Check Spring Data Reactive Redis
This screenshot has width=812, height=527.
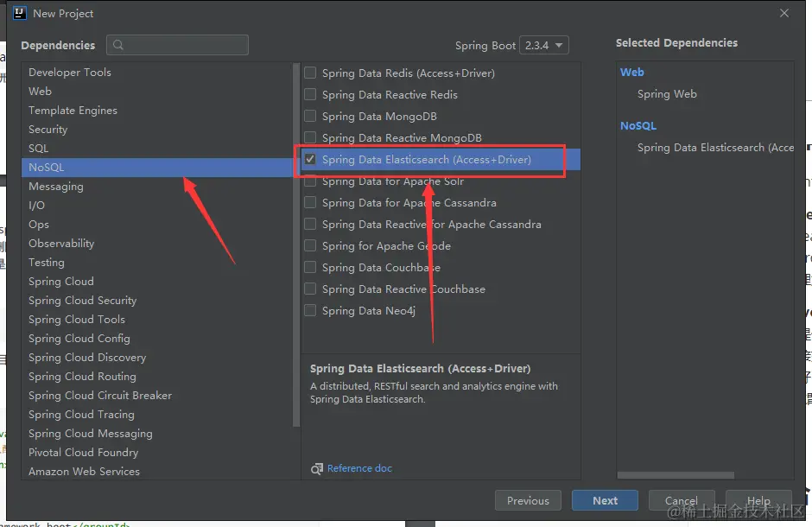pos(310,95)
